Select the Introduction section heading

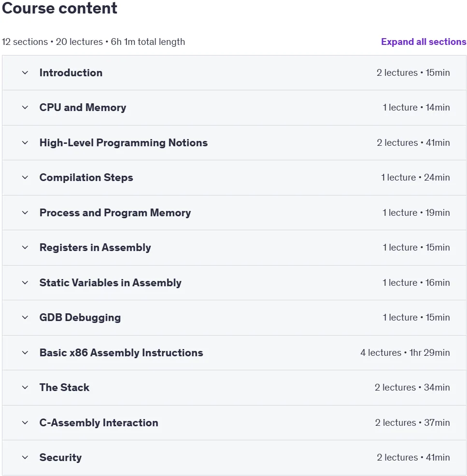pyautogui.click(x=71, y=73)
